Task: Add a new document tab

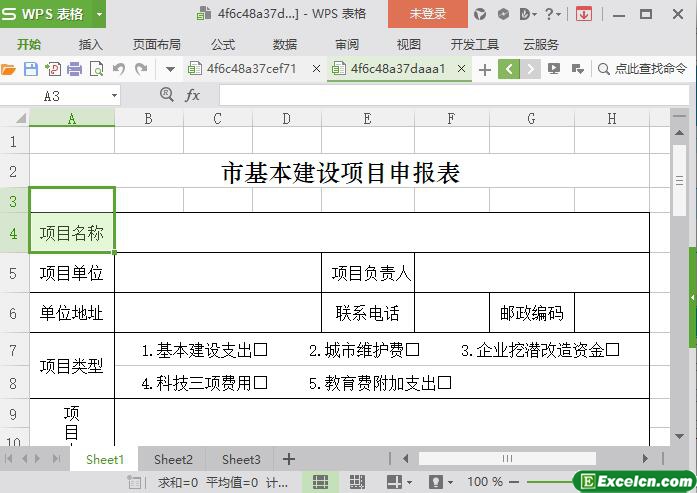Action: pos(485,69)
